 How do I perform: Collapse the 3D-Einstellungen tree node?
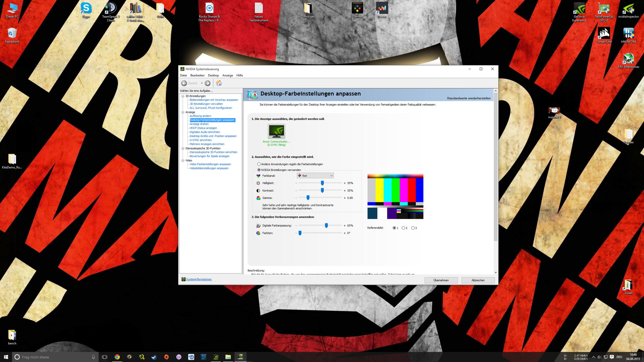point(183,96)
